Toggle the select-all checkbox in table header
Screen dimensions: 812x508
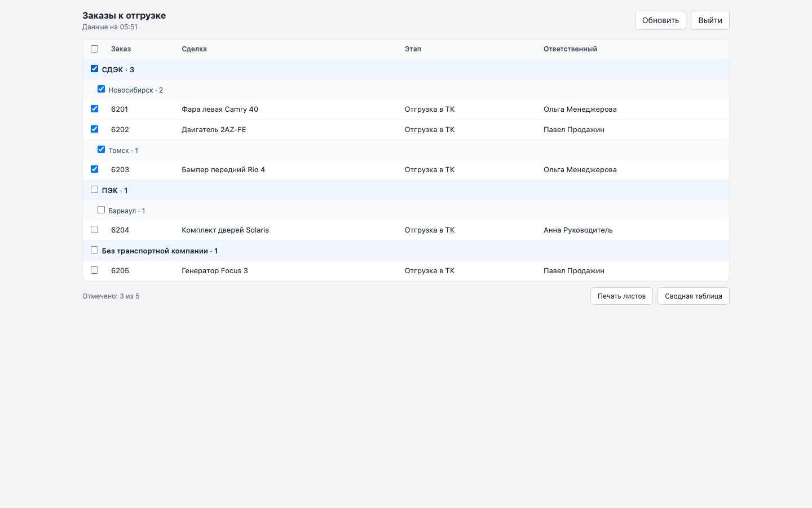coord(94,49)
